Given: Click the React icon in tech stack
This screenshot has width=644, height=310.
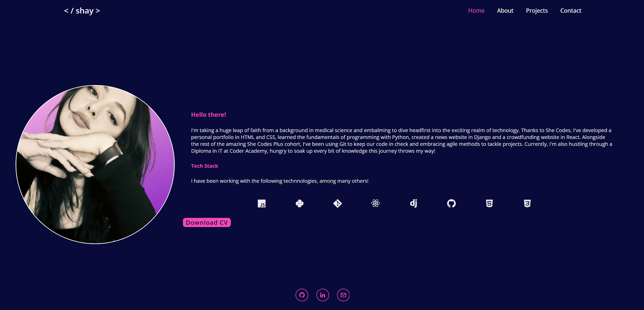Looking at the screenshot, I should click(375, 203).
